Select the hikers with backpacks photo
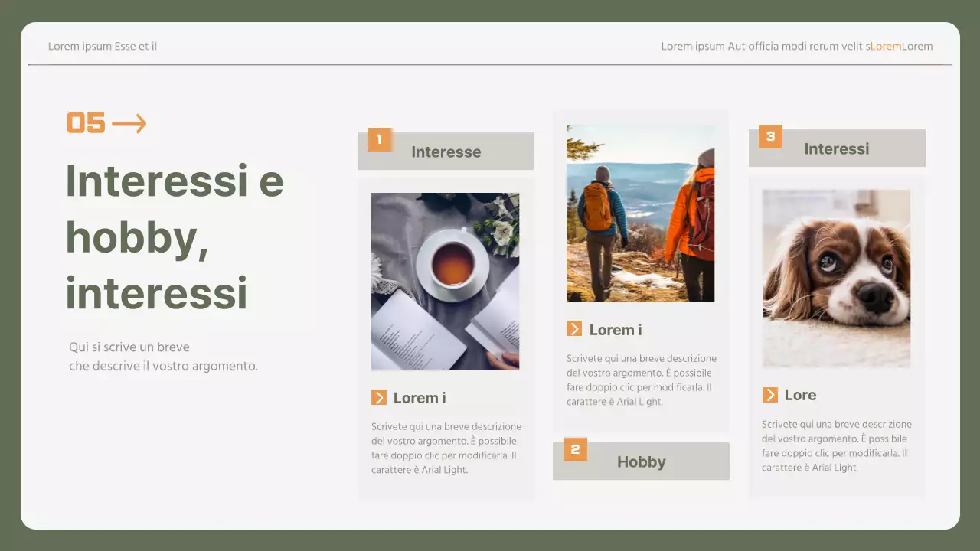 [x=640, y=214]
